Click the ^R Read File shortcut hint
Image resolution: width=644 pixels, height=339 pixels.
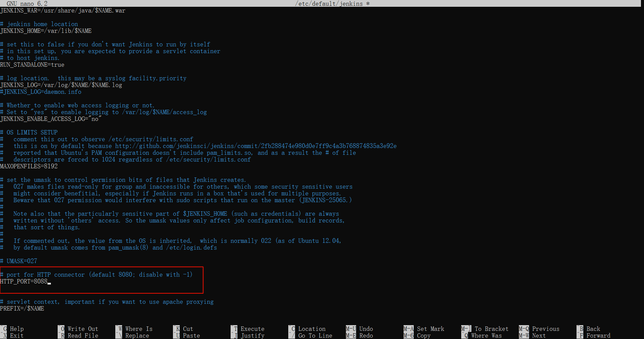pos(78,336)
